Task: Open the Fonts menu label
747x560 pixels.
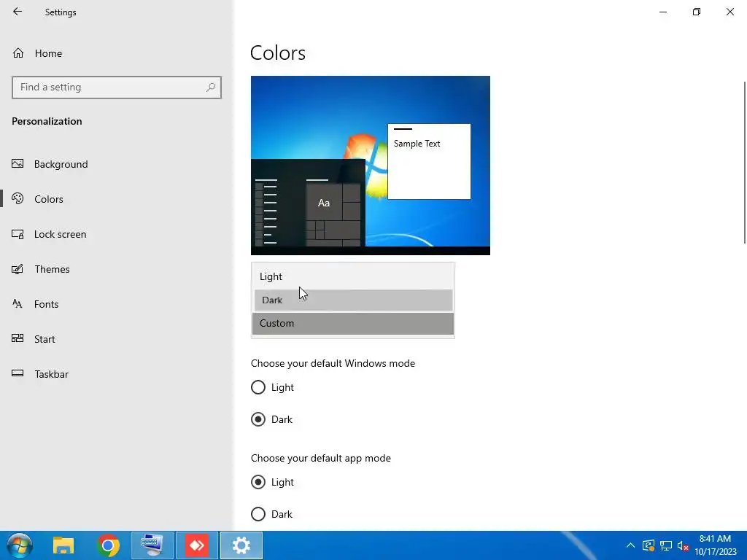Action: coord(46,304)
